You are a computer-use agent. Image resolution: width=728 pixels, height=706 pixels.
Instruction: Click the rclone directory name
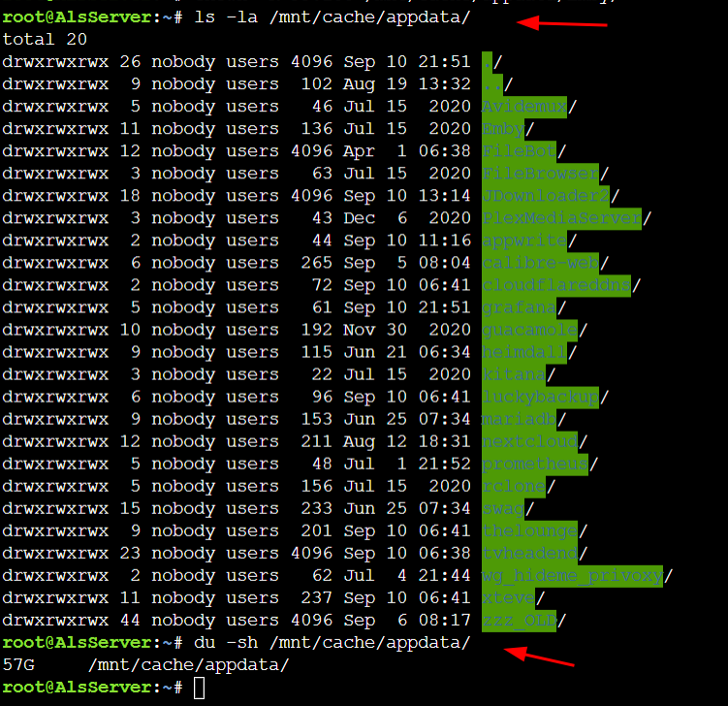pyautogui.click(x=514, y=486)
